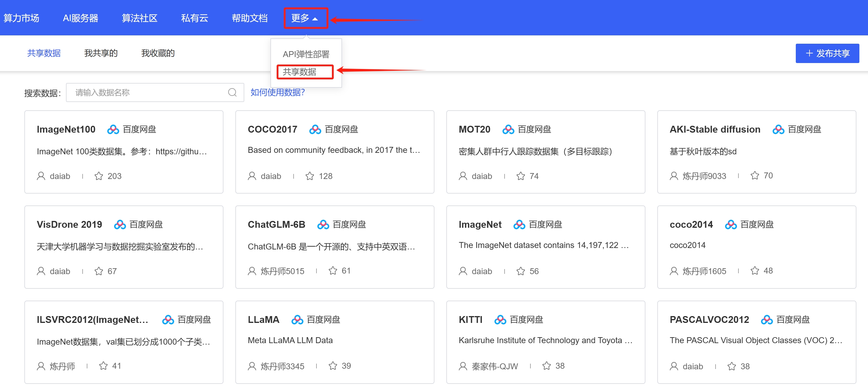868x391 pixels.
Task: Open AI服务器 in top navigation
Action: tap(81, 18)
